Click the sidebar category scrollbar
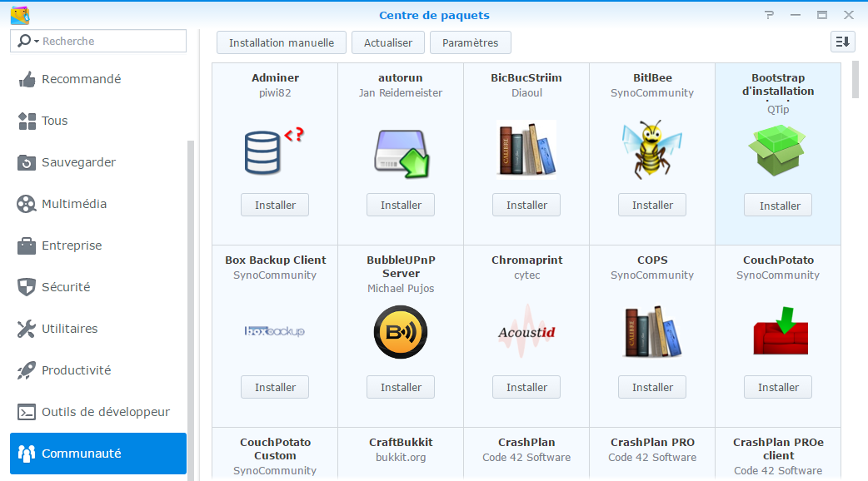The width and height of the screenshot is (868, 481). coord(191,310)
